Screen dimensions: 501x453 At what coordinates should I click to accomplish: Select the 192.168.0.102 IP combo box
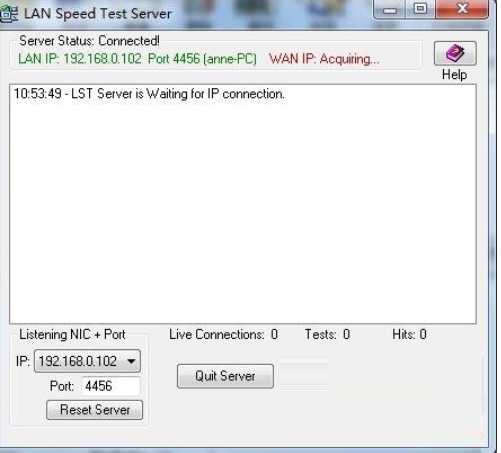tap(87, 361)
